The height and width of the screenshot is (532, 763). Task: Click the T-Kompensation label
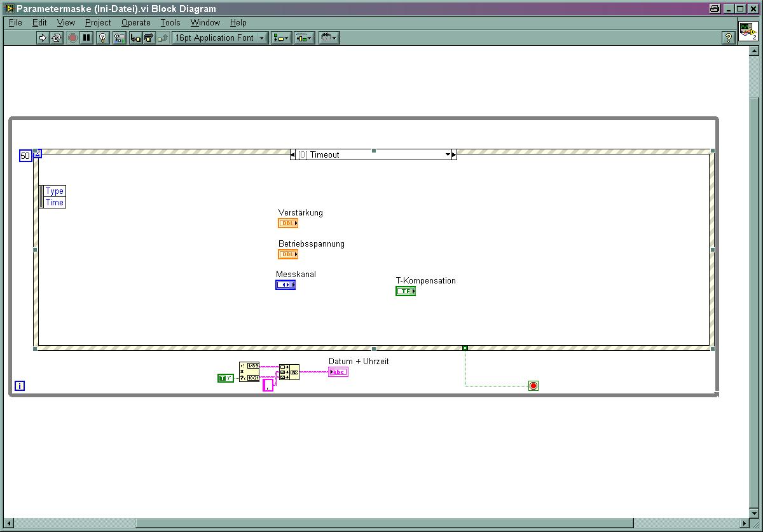[x=425, y=280]
